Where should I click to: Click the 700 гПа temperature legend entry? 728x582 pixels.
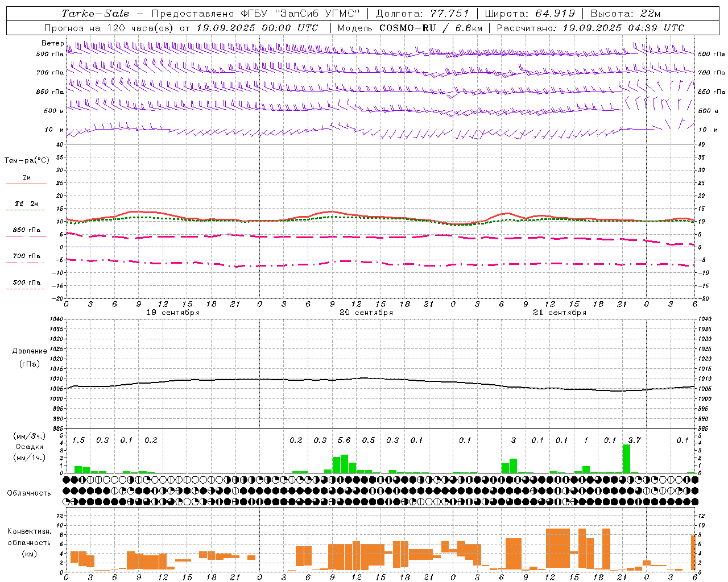click(26, 256)
